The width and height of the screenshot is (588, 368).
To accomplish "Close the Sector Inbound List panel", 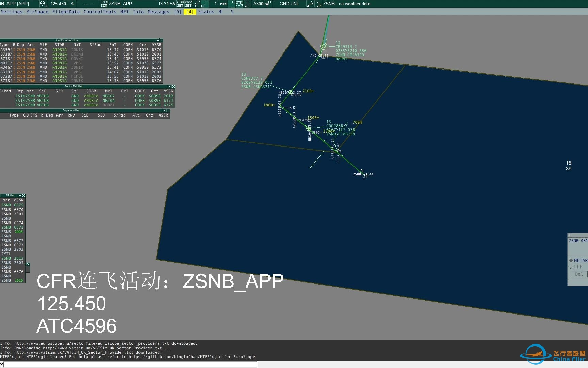I will click(x=161, y=40).
